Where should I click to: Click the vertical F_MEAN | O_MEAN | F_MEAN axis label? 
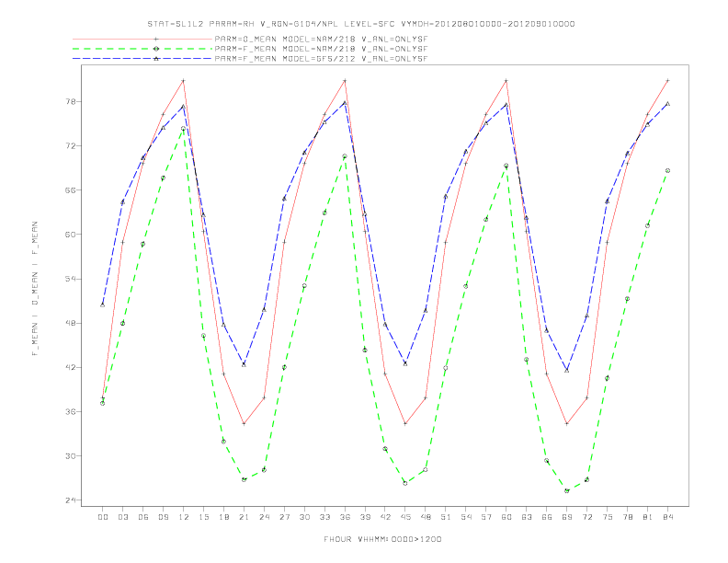35,289
